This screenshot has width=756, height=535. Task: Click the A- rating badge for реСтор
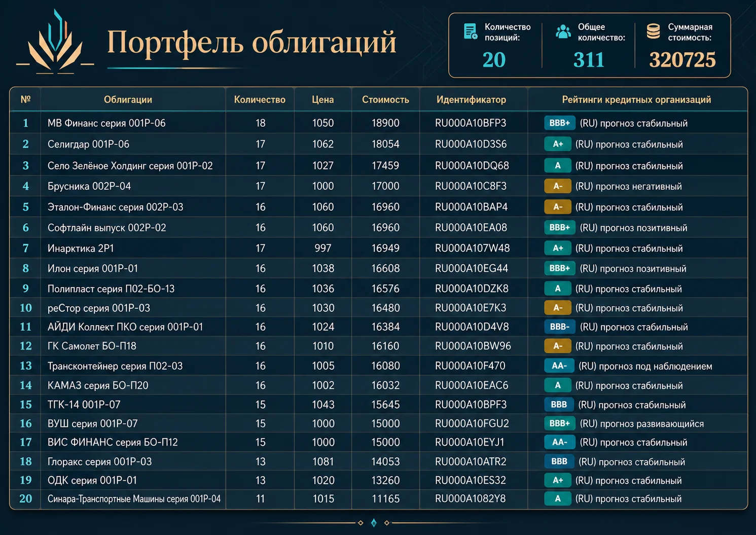pyautogui.click(x=558, y=308)
